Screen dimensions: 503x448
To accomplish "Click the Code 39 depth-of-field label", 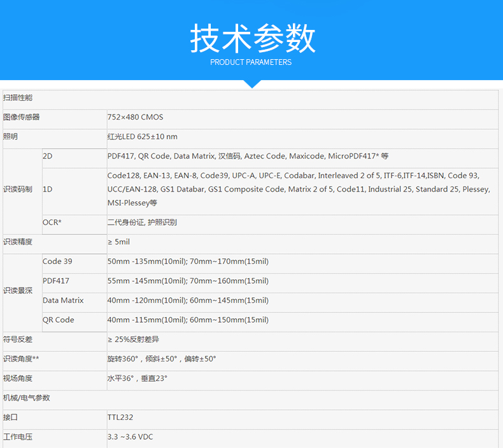I will (x=57, y=262).
